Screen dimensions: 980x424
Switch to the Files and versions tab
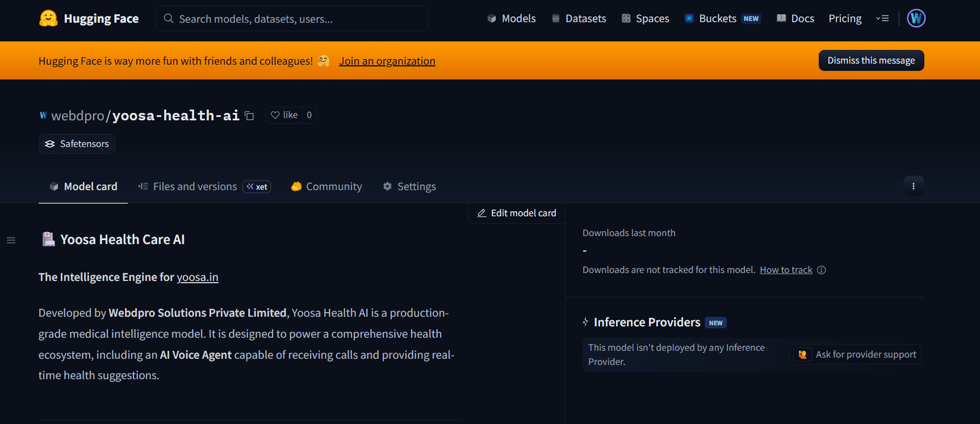click(x=195, y=187)
